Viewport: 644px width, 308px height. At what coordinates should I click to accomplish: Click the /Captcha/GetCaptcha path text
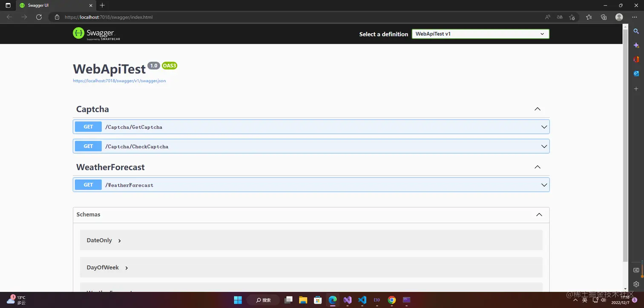[x=134, y=127]
